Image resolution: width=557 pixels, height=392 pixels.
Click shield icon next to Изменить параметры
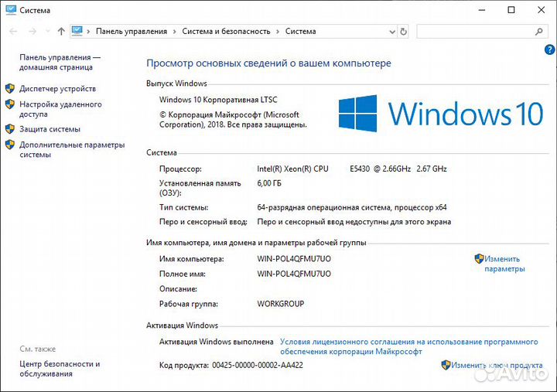pyautogui.click(x=479, y=258)
